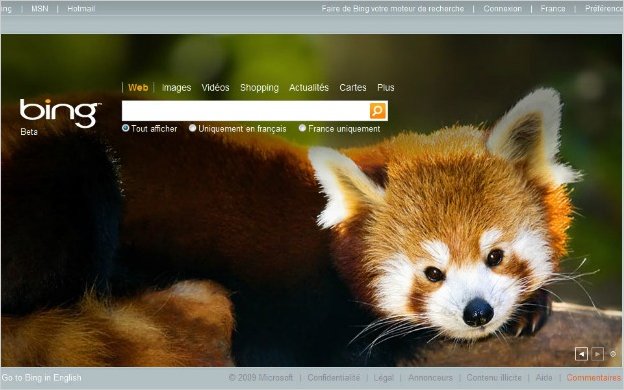The image size is (624, 390).
Task: Open the Aide footer link
Action: click(544, 378)
